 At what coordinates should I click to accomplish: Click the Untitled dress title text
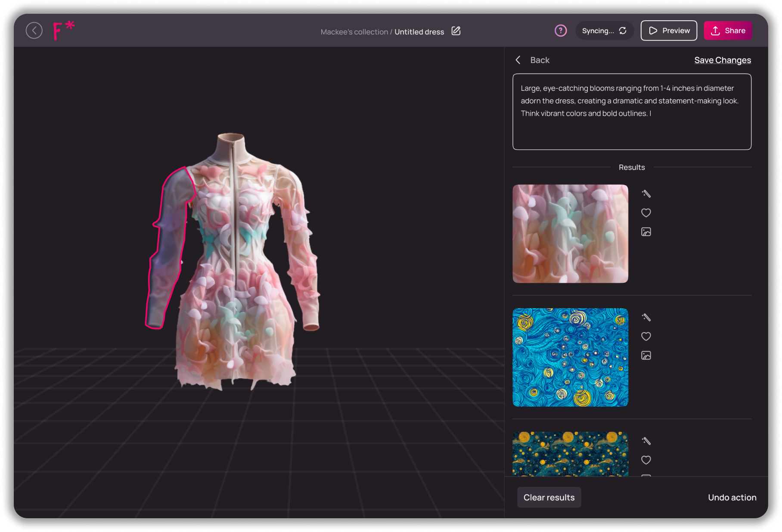tap(419, 32)
